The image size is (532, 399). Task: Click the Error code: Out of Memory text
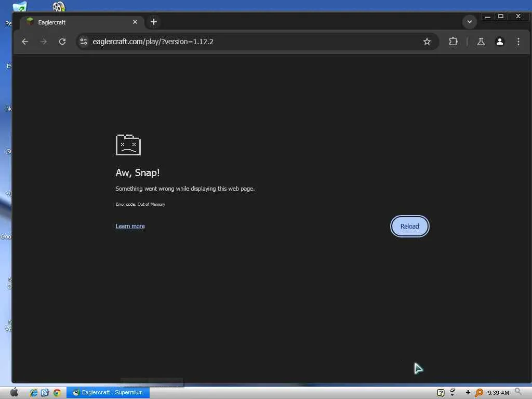coord(140,204)
